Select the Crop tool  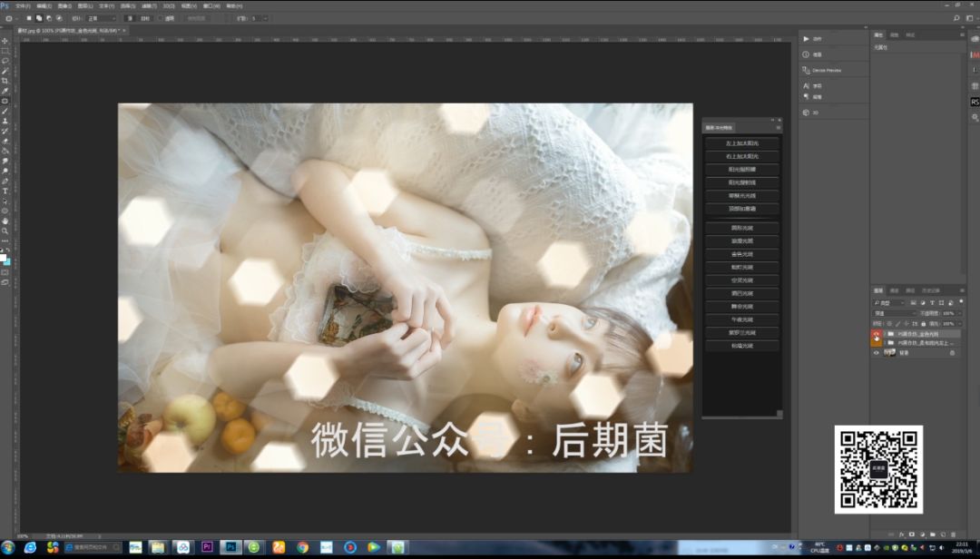pyautogui.click(x=5, y=81)
